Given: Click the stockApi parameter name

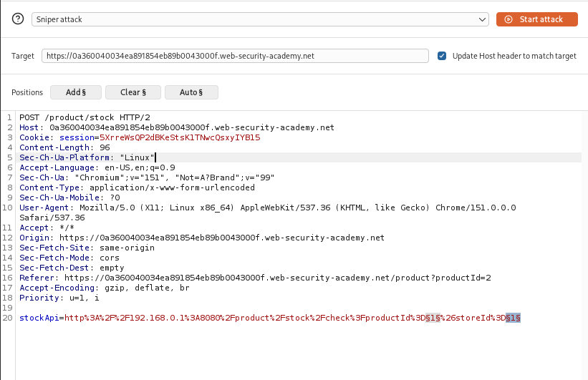Looking at the screenshot, I should point(39,318).
